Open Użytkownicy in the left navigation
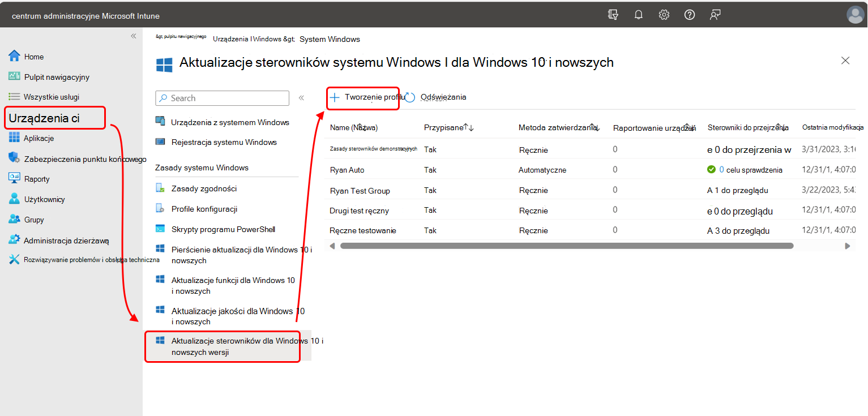868x416 pixels. point(44,199)
